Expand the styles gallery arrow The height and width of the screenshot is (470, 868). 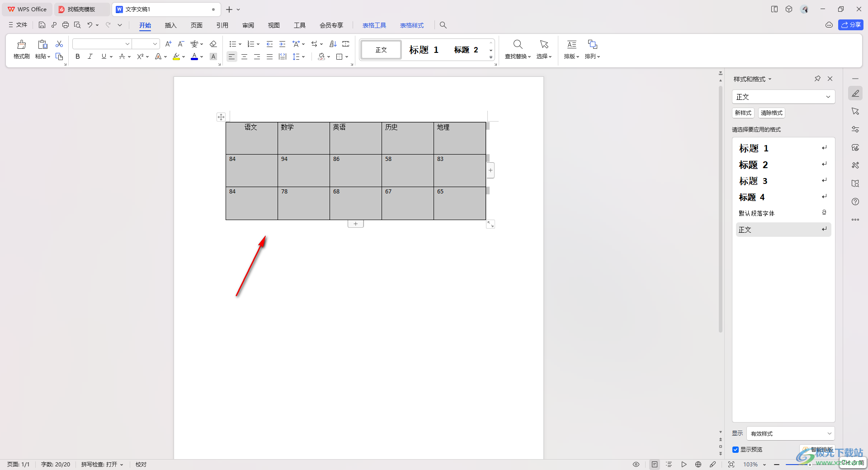point(491,57)
